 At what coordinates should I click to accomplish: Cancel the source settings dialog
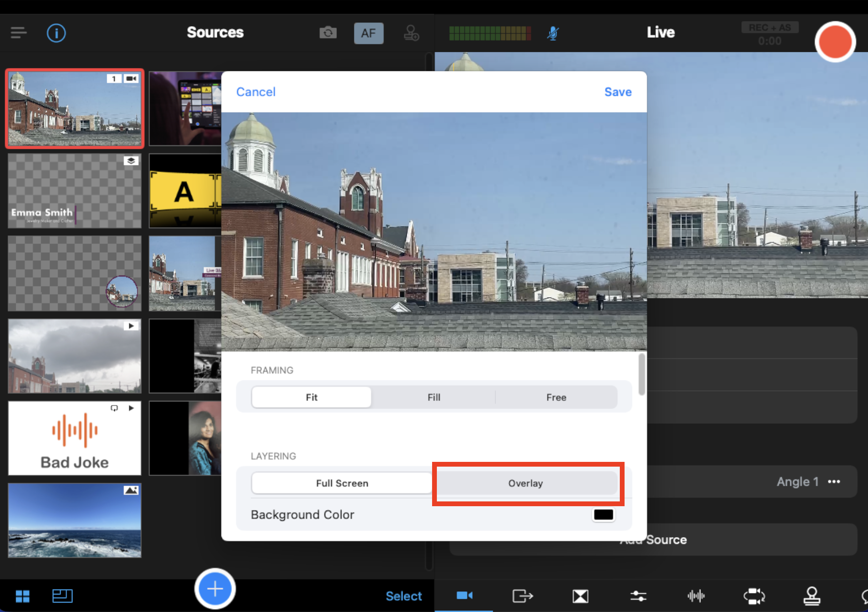tap(256, 92)
